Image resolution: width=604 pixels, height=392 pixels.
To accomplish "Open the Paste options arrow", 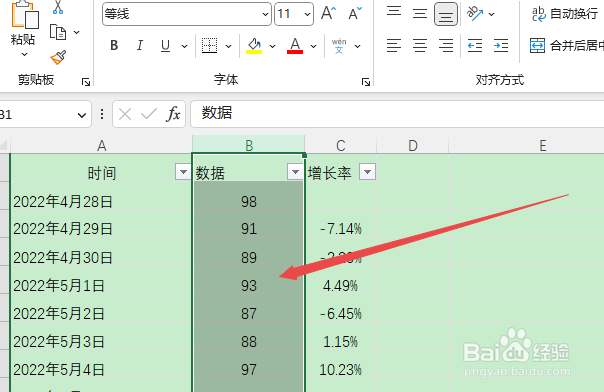I will point(24,55).
